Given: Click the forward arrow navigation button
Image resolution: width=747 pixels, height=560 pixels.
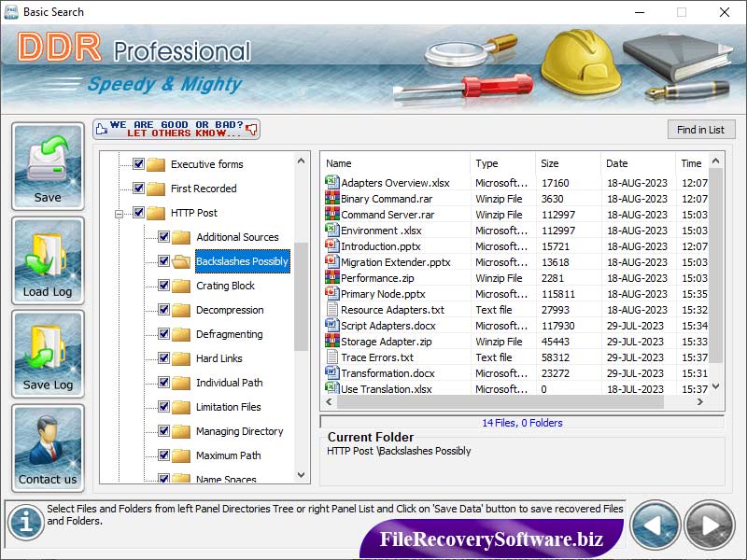Looking at the screenshot, I should pyautogui.click(x=710, y=525).
